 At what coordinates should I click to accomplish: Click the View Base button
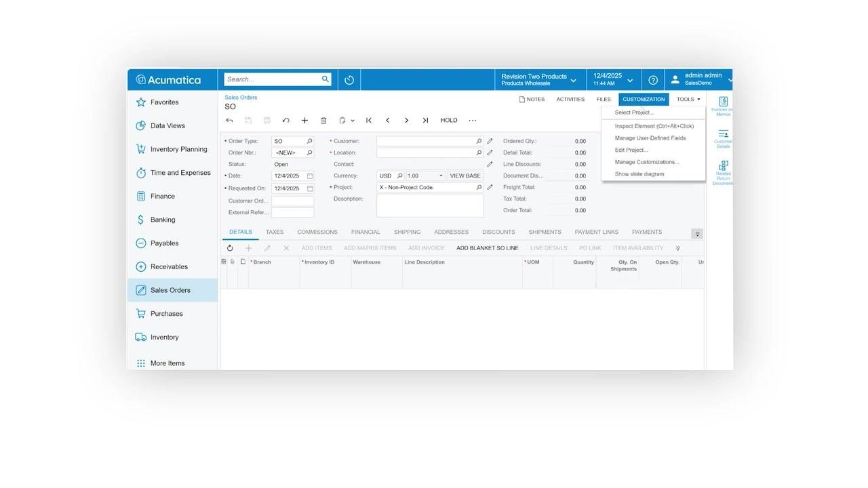tap(465, 176)
